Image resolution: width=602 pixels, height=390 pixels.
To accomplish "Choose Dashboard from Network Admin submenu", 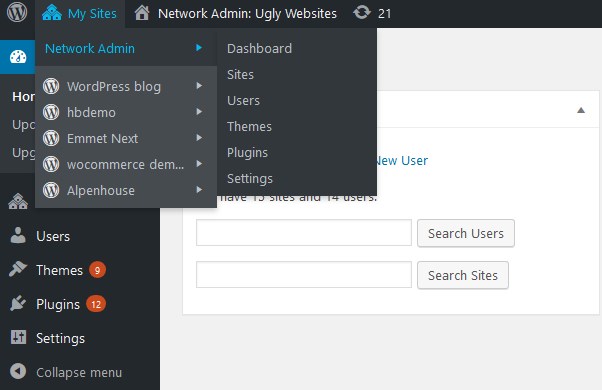I will click(x=260, y=48).
